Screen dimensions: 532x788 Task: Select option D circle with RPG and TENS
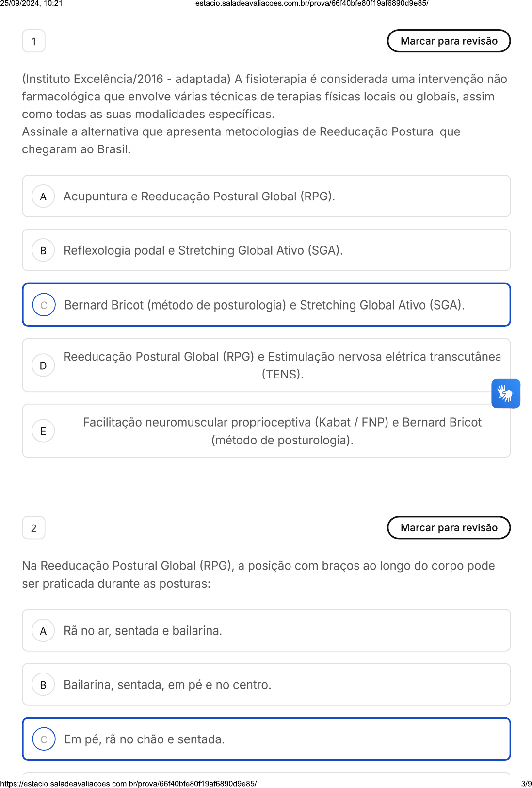pos(43,365)
